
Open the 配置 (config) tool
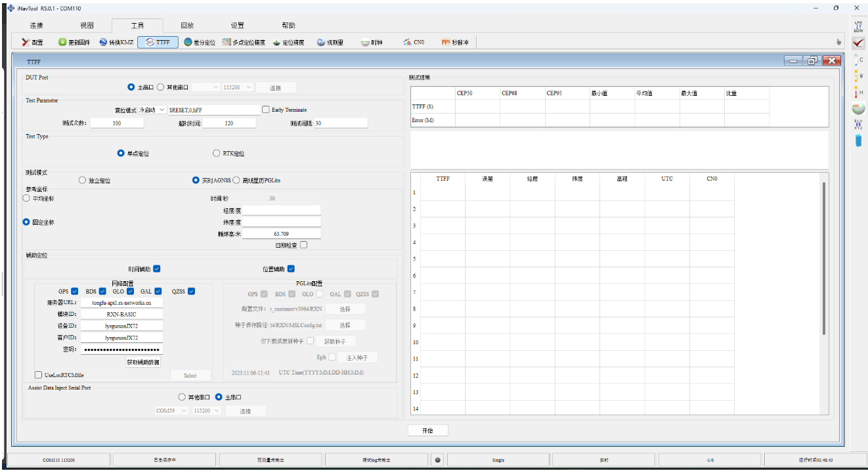point(32,42)
